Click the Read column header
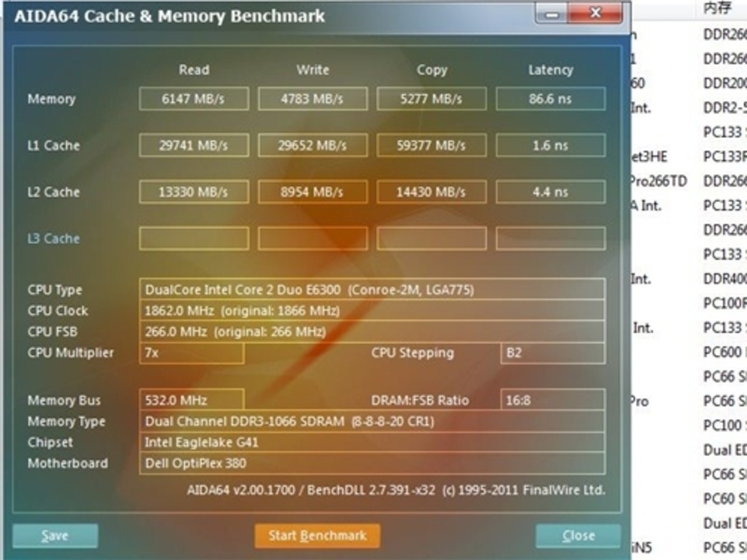The height and width of the screenshot is (560, 747). click(194, 70)
